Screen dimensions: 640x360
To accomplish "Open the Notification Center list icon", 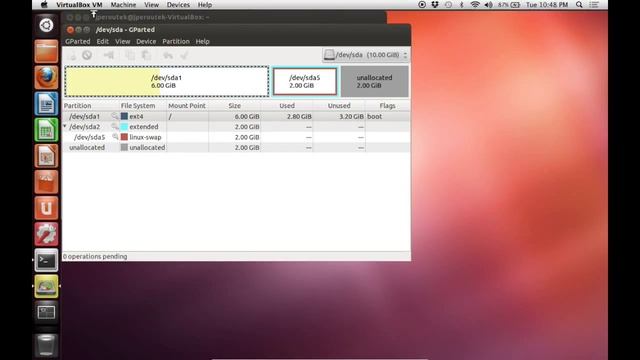I will tap(594, 5).
